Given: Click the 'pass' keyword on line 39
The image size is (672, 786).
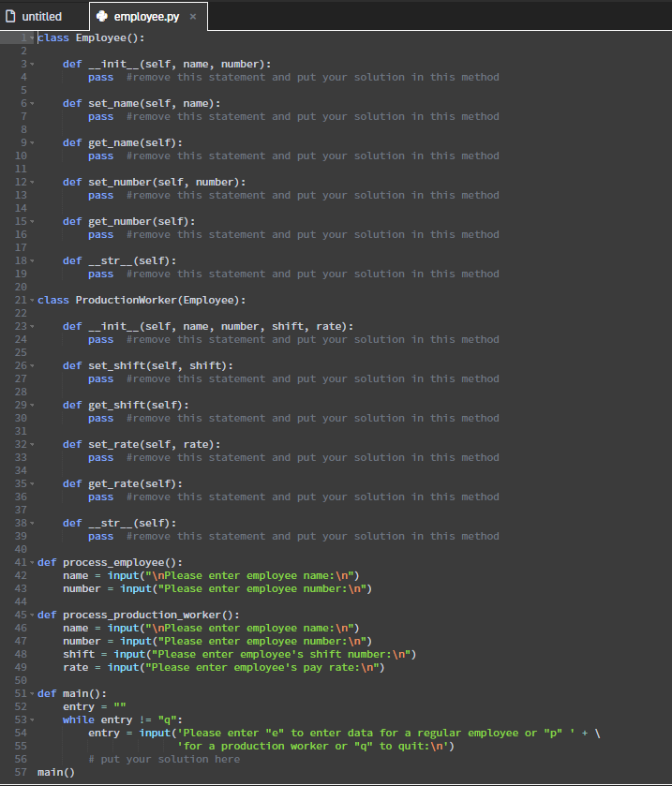Looking at the screenshot, I should 101,537.
